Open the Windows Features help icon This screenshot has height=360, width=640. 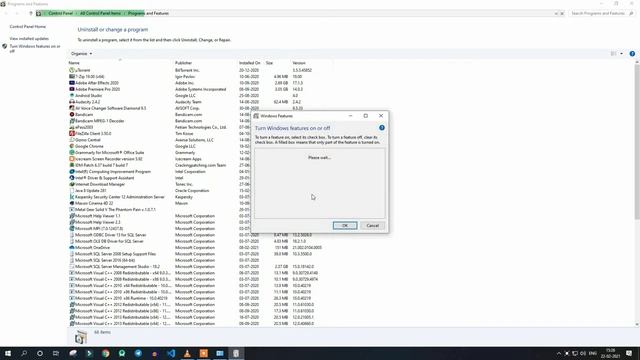tap(382, 128)
